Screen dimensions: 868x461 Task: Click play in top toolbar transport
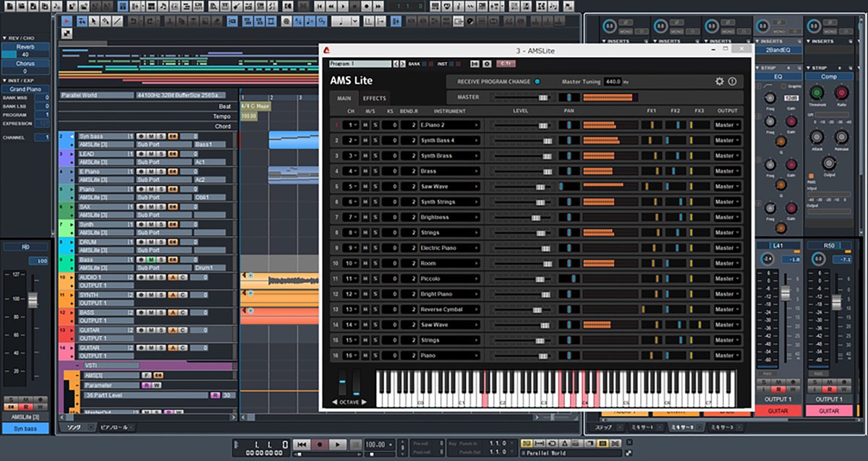coord(343,6)
